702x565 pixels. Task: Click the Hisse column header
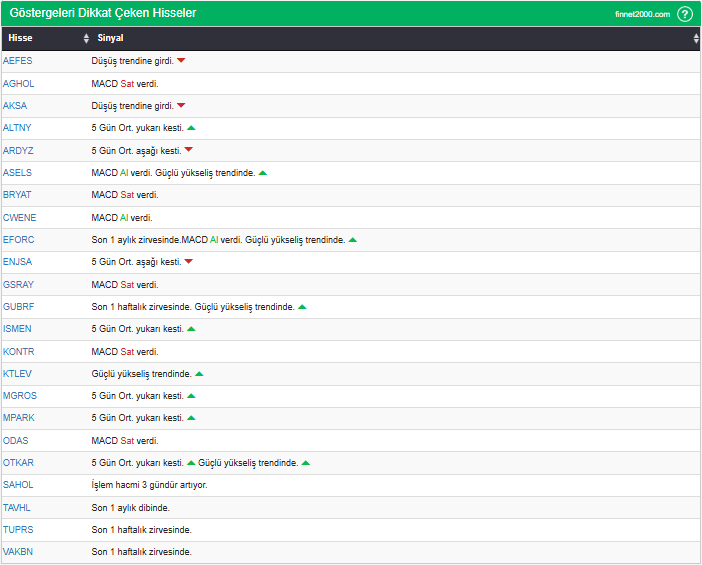pyautogui.click(x=20, y=38)
